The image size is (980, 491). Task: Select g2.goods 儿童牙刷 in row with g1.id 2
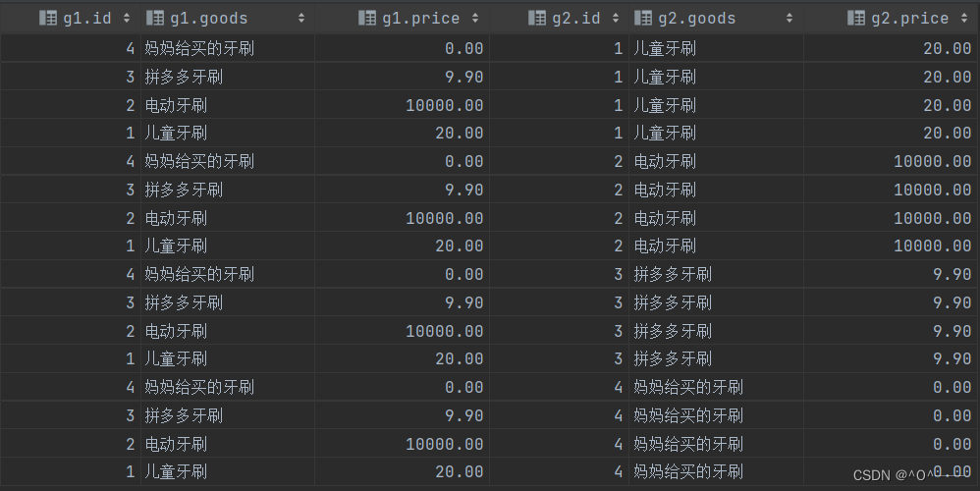(x=665, y=105)
